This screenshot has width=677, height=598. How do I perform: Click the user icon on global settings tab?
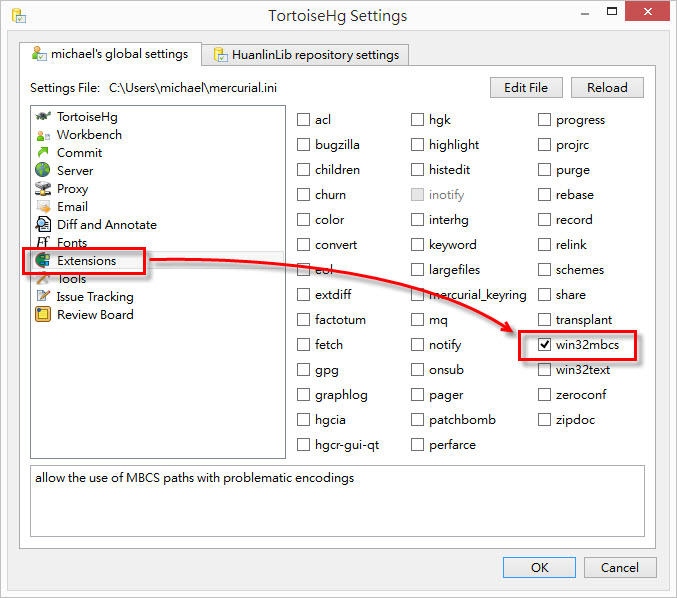(39, 54)
